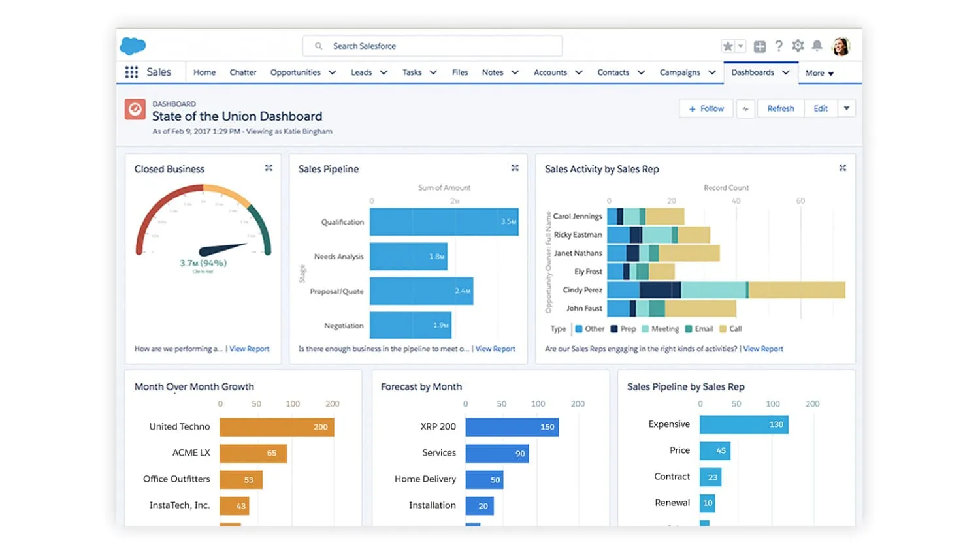Click the Call legend color swatch

click(x=723, y=329)
